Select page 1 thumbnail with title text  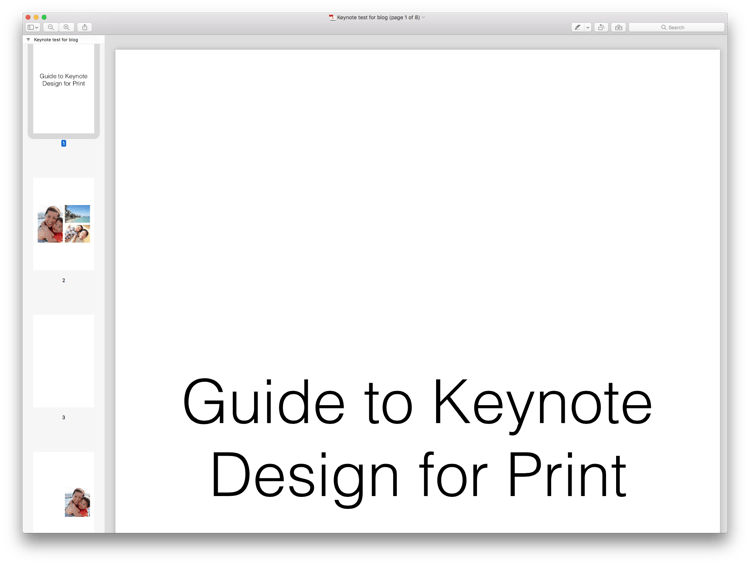[64, 89]
